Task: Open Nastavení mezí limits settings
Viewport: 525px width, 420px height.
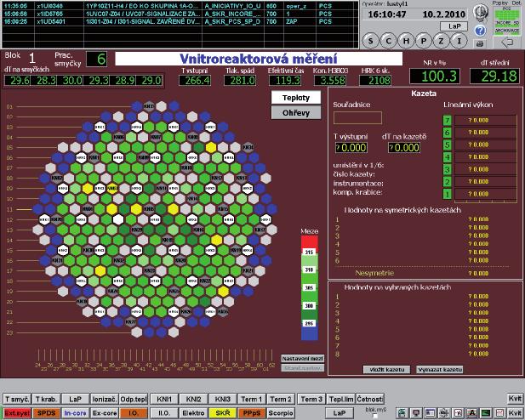Action: [303, 359]
